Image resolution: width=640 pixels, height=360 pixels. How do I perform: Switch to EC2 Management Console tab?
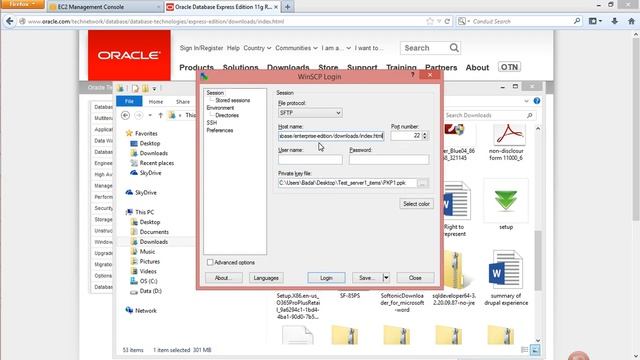[104, 7]
